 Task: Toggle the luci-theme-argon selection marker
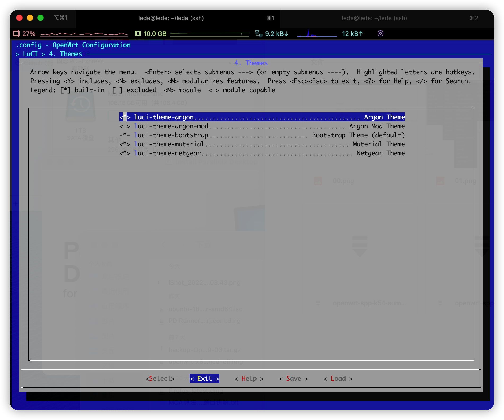(125, 117)
